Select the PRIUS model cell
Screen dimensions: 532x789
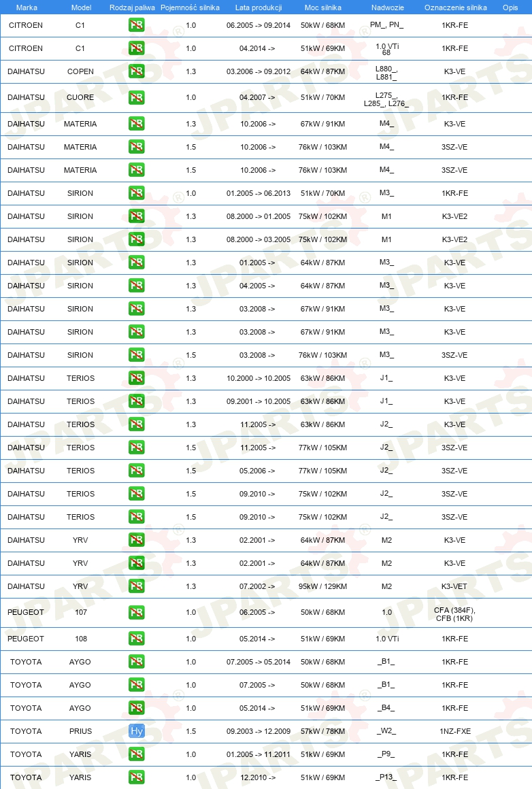click(x=80, y=732)
